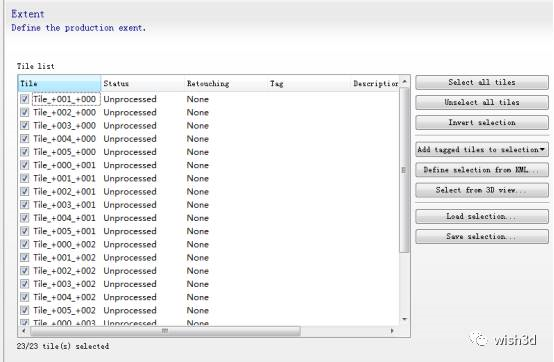554x362 pixels.
Task: Toggle the Tile_+000_+002 checkbox
Action: (x=24, y=244)
